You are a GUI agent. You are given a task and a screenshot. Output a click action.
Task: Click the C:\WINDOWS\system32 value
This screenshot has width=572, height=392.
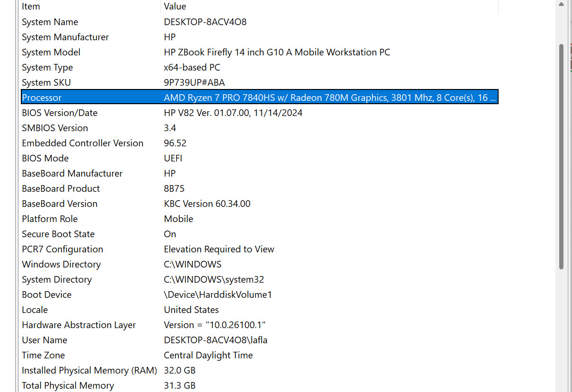tap(214, 279)
